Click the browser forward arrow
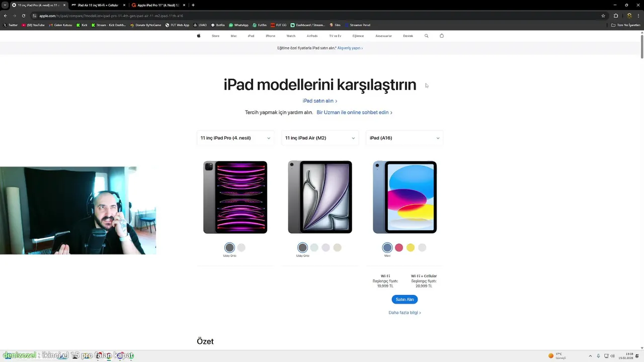 14,16
